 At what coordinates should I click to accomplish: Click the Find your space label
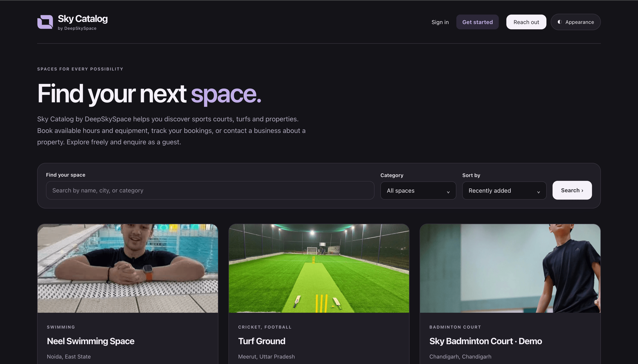tap(65, 175)
